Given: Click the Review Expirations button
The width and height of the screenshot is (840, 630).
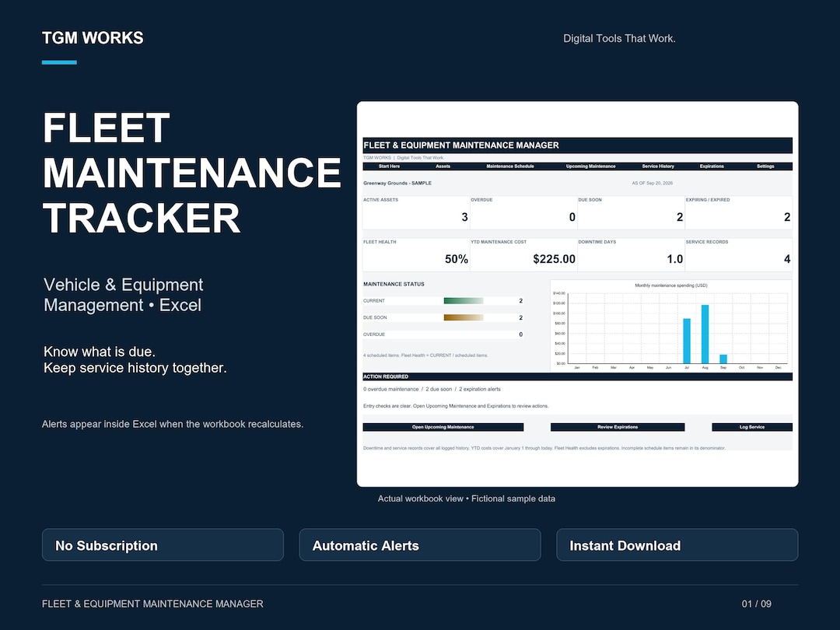Looking at the screenshot, I should (x=618, y=427).
